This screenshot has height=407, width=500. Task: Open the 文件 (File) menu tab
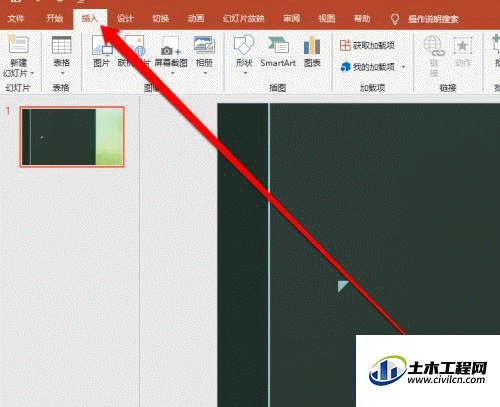pos(16,18)
